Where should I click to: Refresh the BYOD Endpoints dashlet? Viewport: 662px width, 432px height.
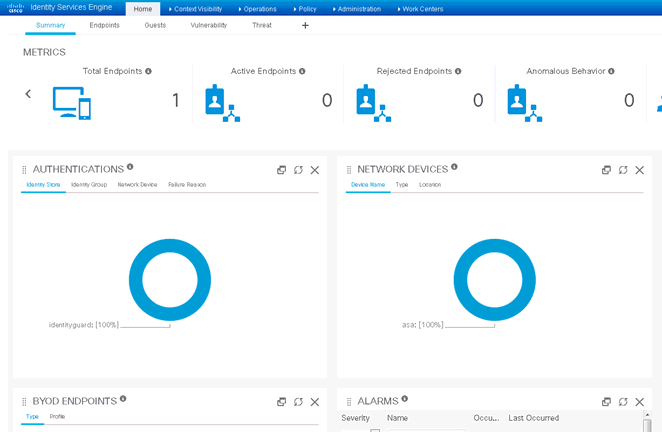click(298, 402)
